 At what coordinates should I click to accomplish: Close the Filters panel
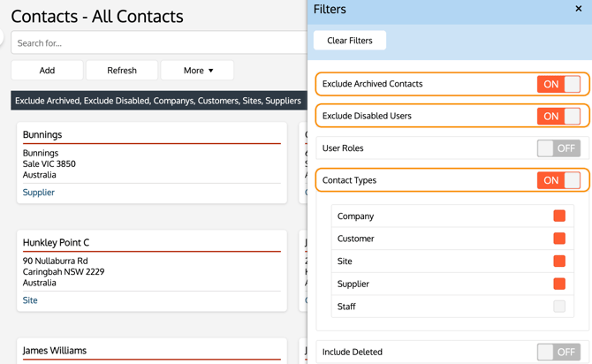click(578, 9)
